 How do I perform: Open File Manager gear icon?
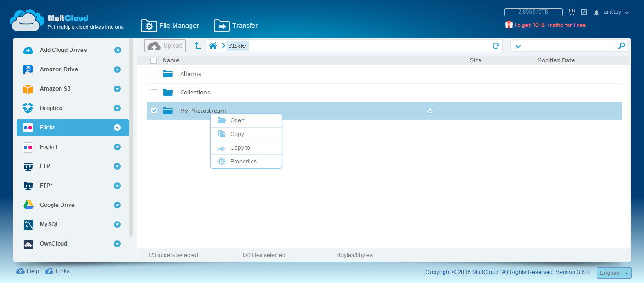[149, 26]
